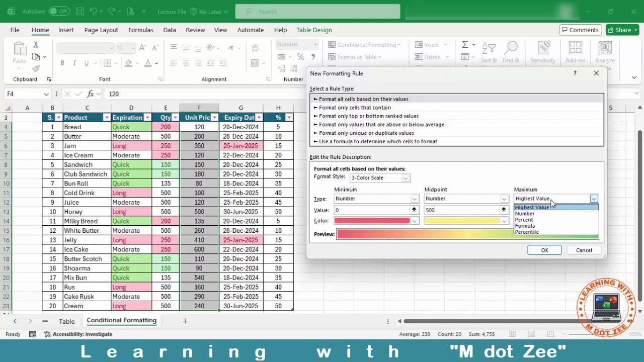The height and width of the screenshot is (362, 644).
Task: Click the Comments button
Action: click(x=580, y=30)
